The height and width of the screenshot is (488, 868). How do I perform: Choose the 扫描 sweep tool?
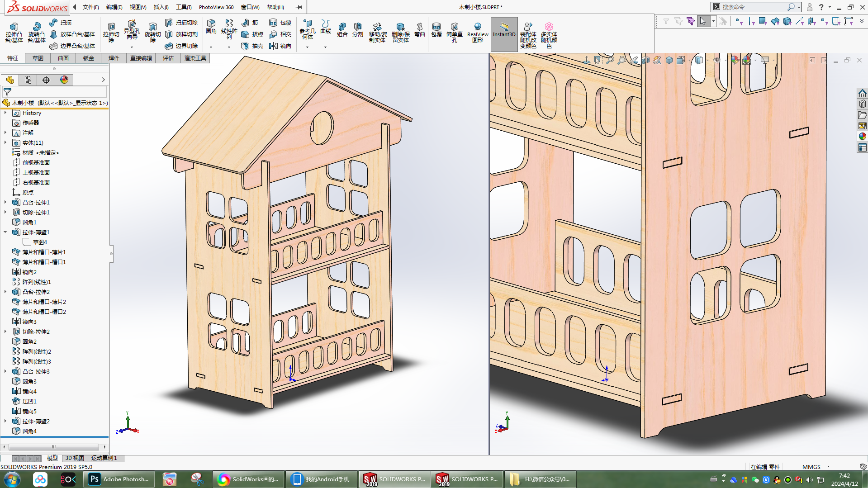click(x=61, y=22)
